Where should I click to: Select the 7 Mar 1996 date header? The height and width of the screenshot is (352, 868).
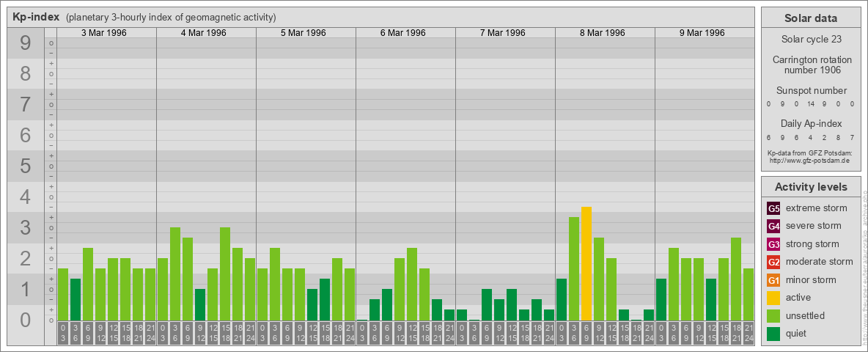[503, 33]
